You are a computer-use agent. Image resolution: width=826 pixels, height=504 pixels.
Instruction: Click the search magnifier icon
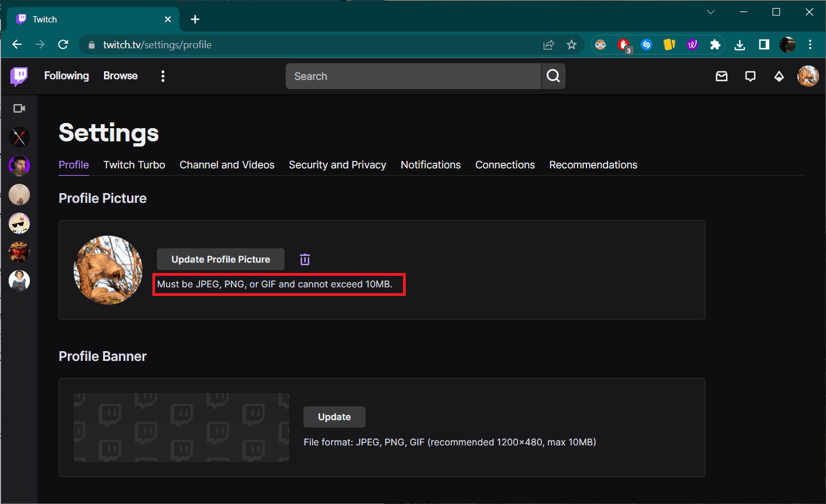click(552, 76)
